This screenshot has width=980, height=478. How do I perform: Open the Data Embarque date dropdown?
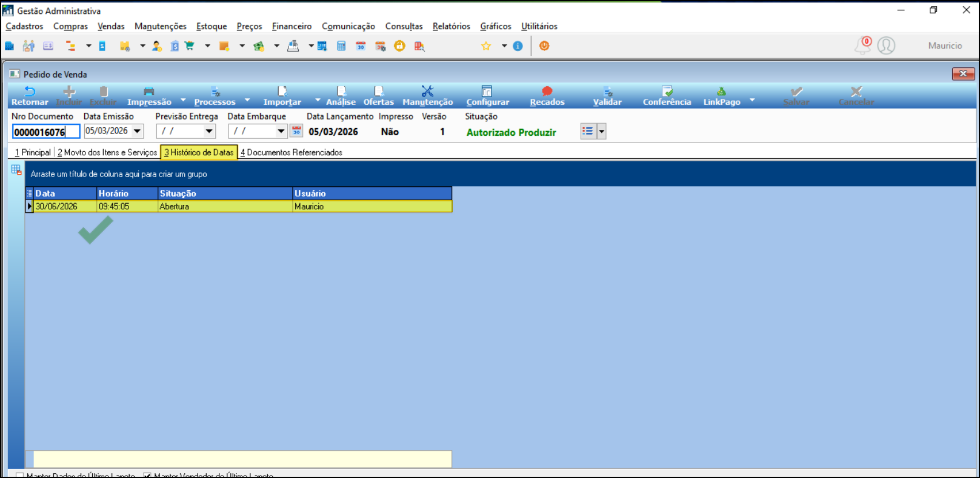(x=281, y=131)
